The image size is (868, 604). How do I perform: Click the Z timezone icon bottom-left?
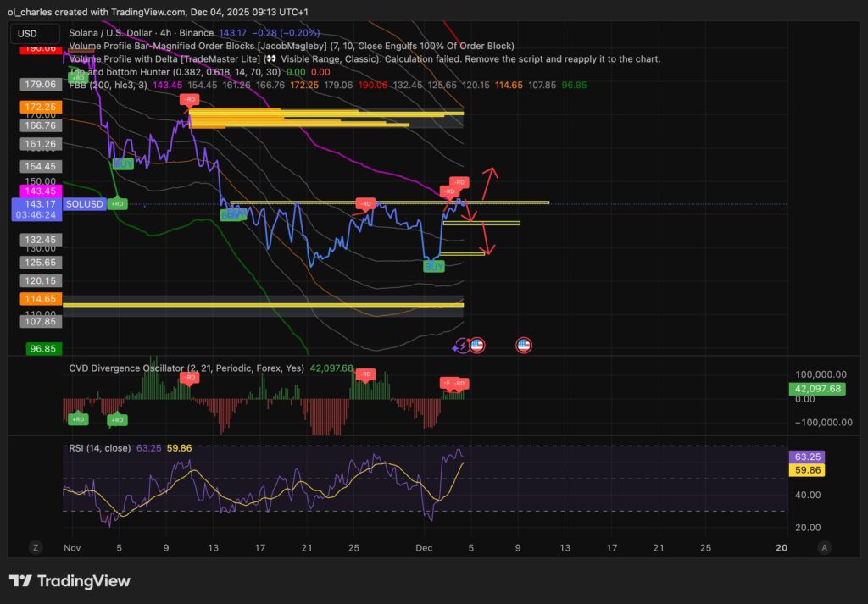[x=35, y=548]
